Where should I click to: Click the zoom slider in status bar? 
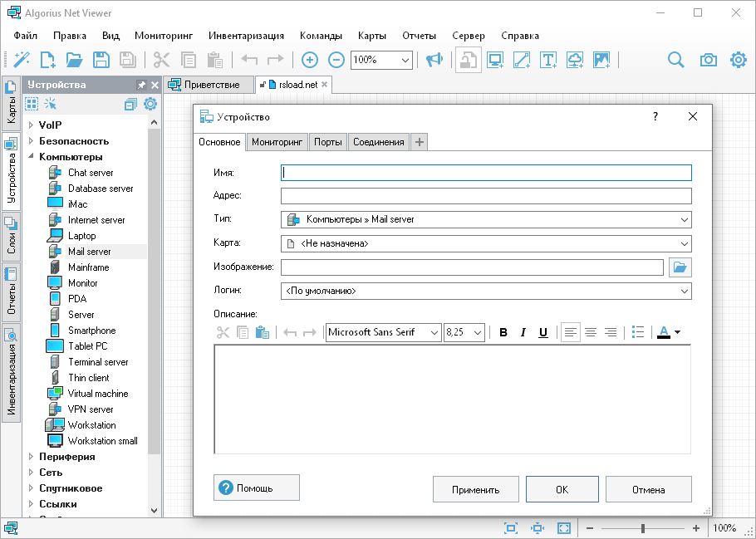click(642, 528)
